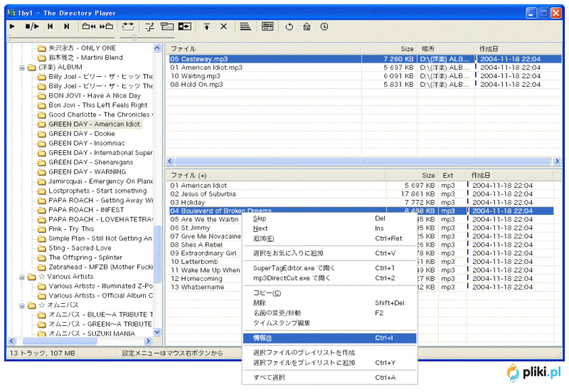Open the audio enhancer panel icon
The height and width of the screenshot is (392, 569).
pos(267,26)
